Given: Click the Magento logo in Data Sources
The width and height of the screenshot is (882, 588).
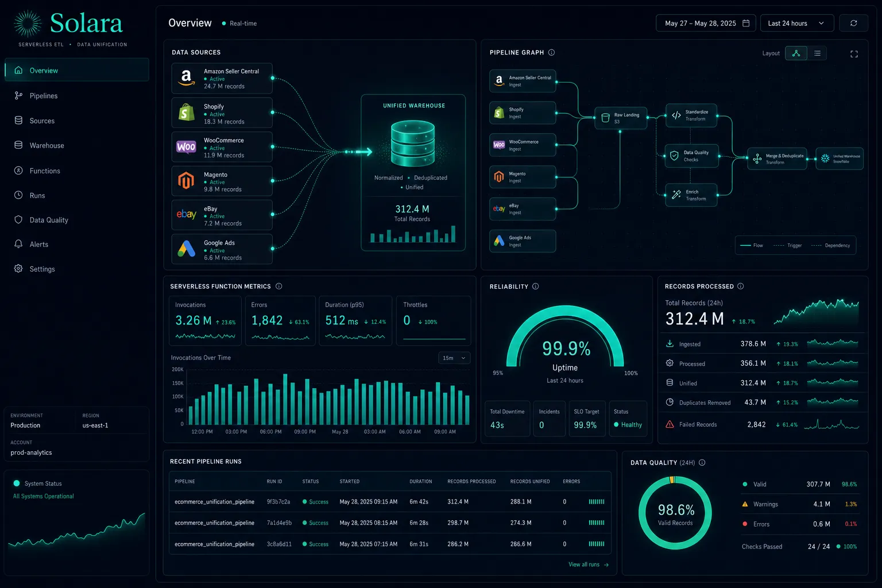Looking at the screenshot, I should pos(186,181).
